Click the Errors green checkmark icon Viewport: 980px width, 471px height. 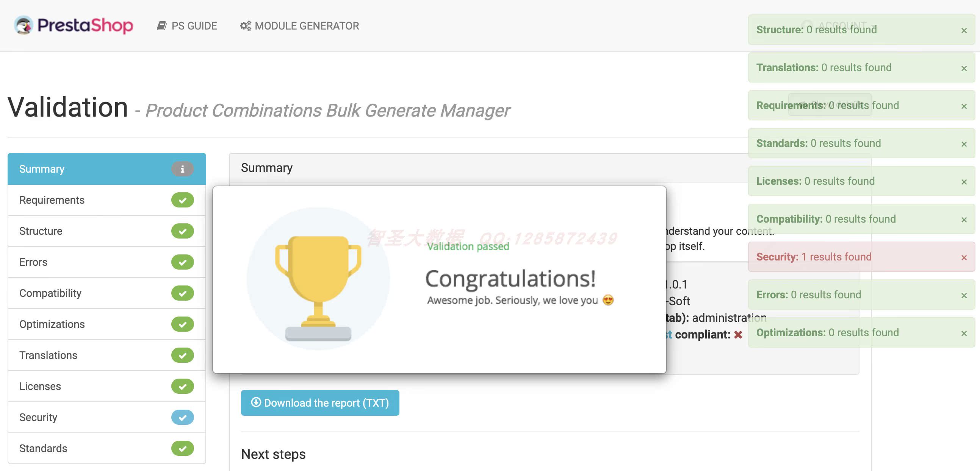[183, 262]
